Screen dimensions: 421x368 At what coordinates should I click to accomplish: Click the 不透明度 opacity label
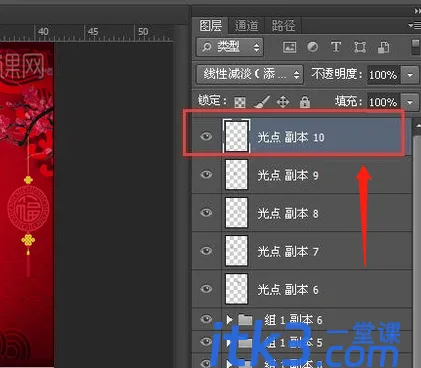tap(337, 74)
